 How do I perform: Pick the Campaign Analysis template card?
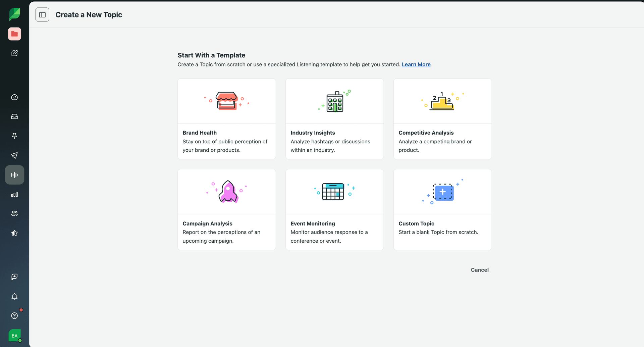click(227, 209)
